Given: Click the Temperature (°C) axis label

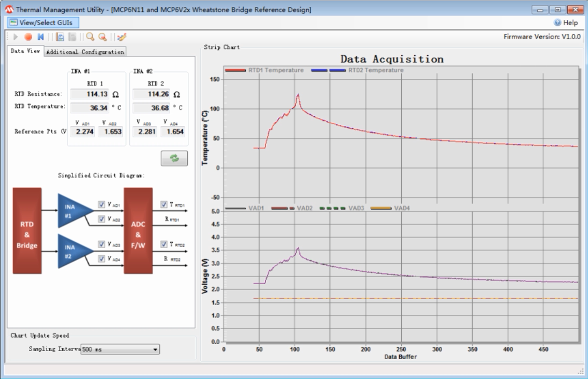Looking at the screenshot, I should [205, 138].
